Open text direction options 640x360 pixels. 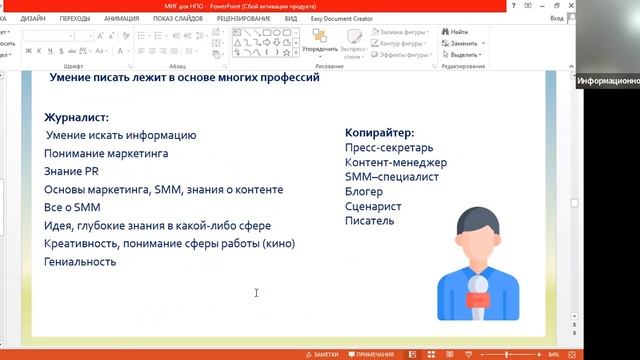pyautogui.click(x=218, y=32)
